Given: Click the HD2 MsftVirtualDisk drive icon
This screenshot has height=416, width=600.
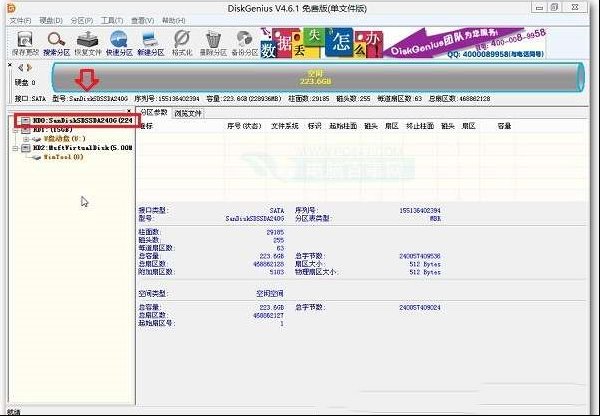Looking at the screenshot, I should [x=25, y=148].
